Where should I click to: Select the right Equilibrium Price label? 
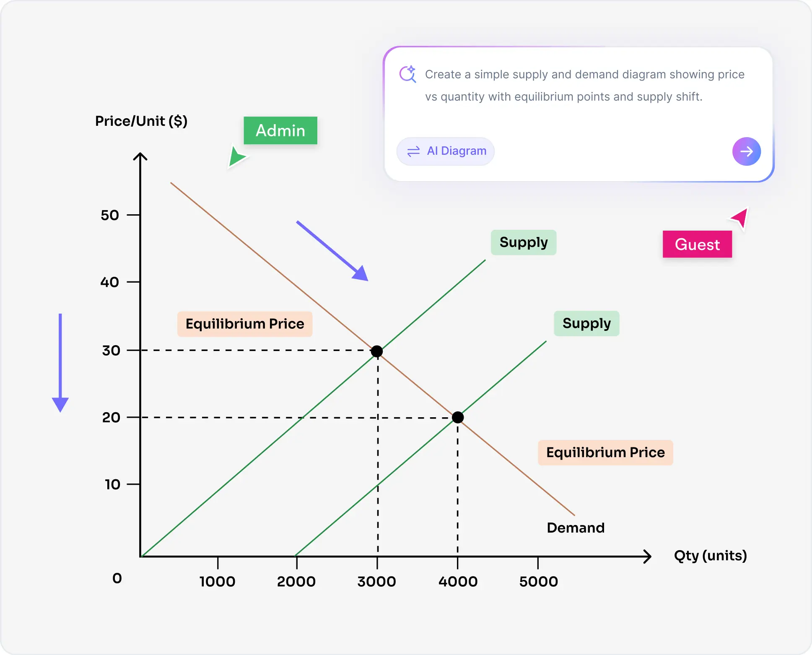pyautogui.click(x=605, y=452)
